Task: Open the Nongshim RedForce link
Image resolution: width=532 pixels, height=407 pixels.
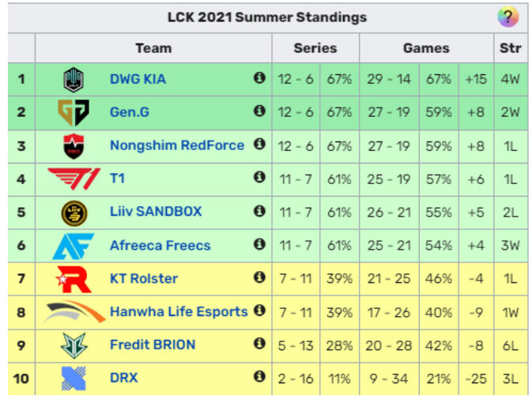Action: click(x=176, y=145)
